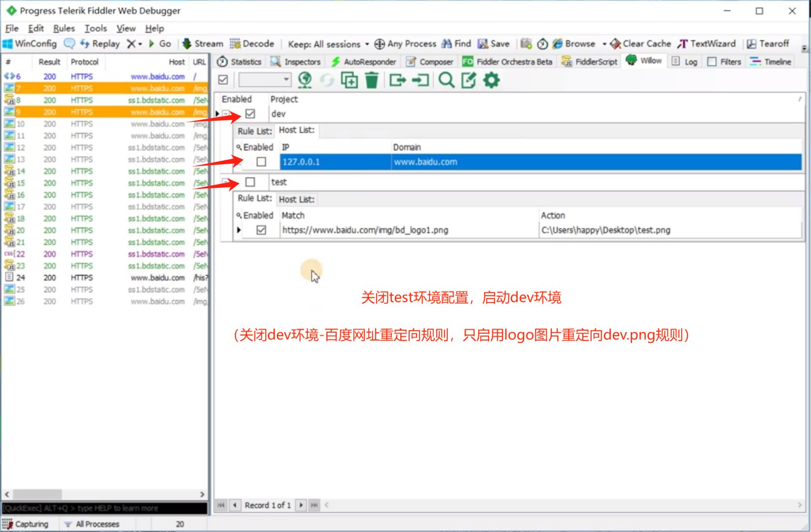Select the dev project's Host List tab
Screen dimensions: 811x532
coord(297,130)
